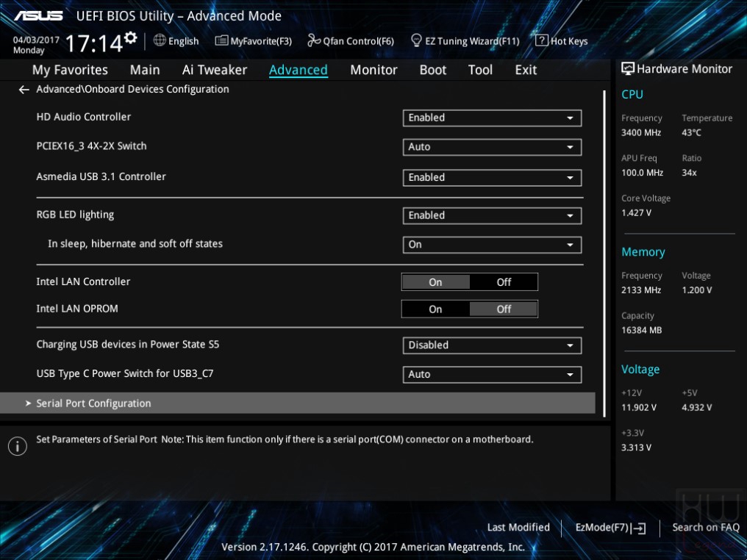This screenshot has width=747, height=560.
Task: Click the memory frequency value 2133 MHz
Action: click(641, 290)
